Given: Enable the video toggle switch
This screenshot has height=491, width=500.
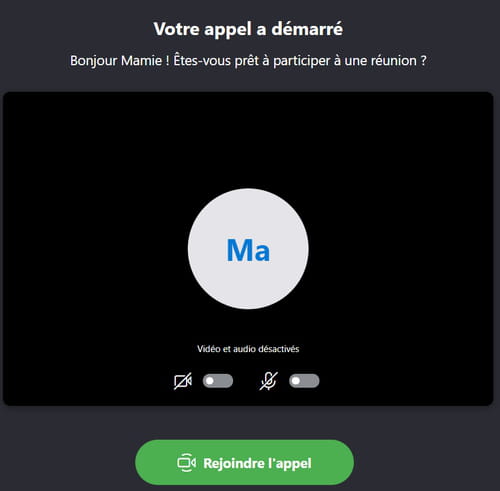Looking at the screenshot, I should (x=218, y=381).
